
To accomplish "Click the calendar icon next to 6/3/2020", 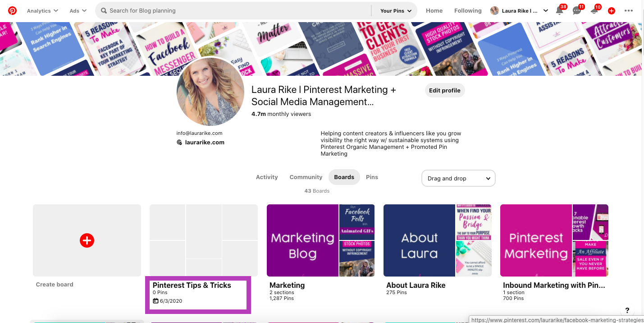I will point(155,301).
